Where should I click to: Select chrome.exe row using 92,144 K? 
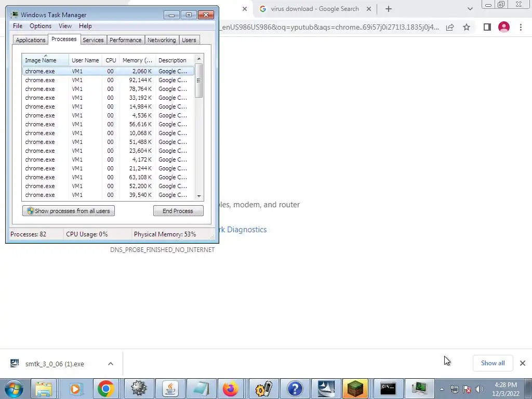tap(108, 80)
